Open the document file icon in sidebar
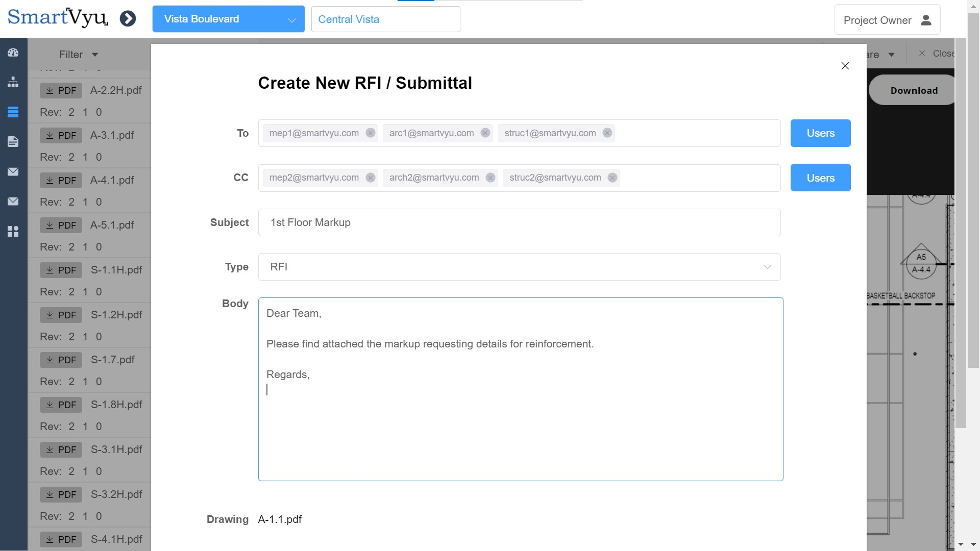The image size is (980, 551). tap(13, 141)
